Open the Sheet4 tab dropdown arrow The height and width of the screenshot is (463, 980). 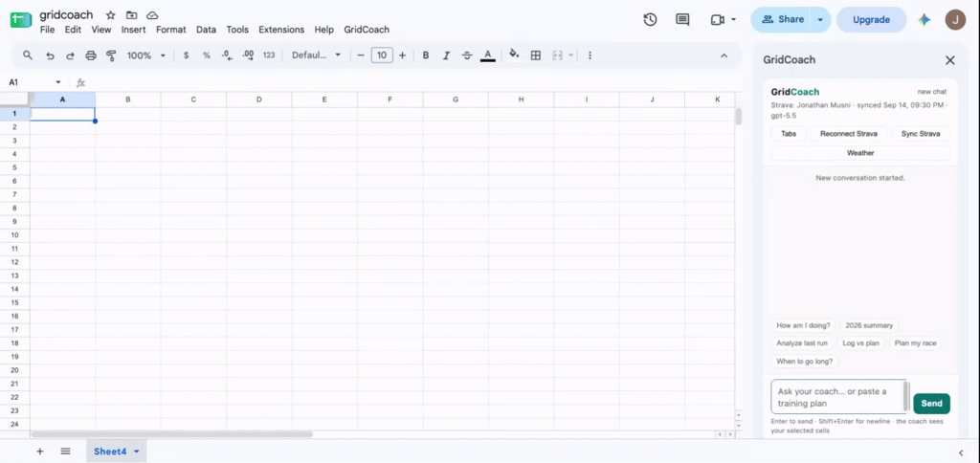pos(136,452)
